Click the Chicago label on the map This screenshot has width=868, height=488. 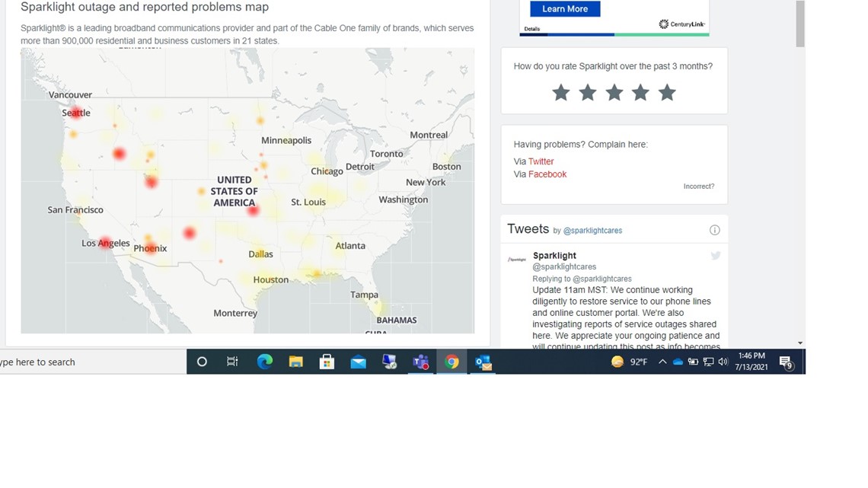coord(327,171)
